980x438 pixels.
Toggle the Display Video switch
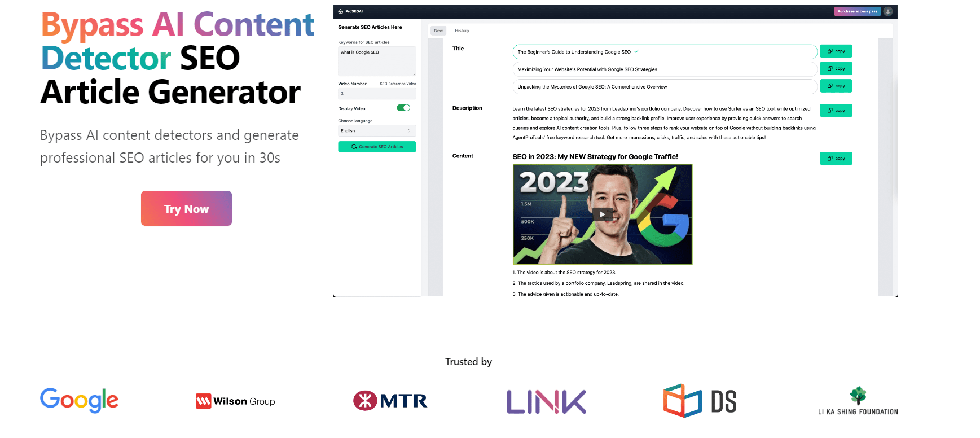(x=403, y=108)
